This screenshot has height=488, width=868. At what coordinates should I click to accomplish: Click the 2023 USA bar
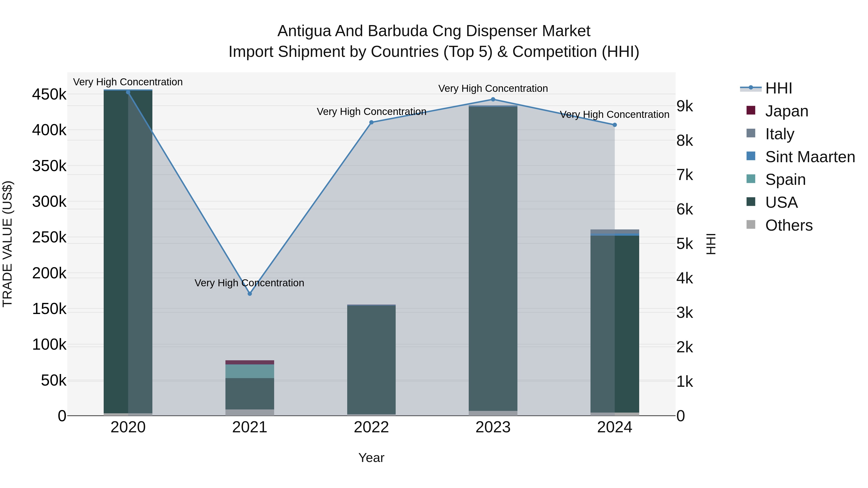click(x=493, y=259)
